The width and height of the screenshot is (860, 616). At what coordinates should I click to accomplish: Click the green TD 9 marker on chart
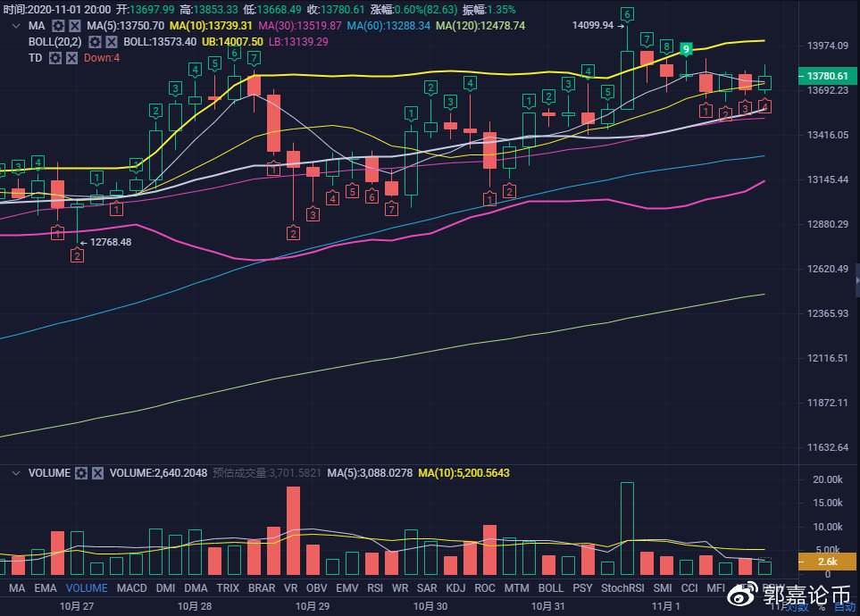686,48
